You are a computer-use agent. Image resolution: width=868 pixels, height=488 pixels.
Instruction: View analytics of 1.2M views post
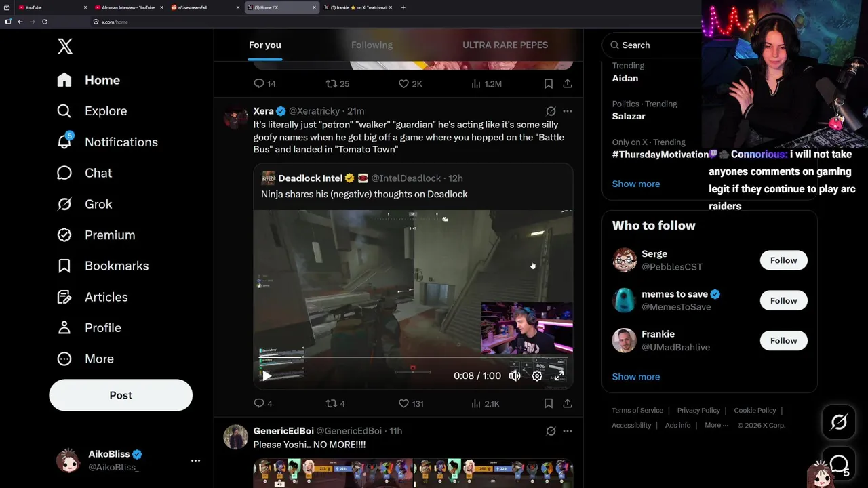click(486, 84)
